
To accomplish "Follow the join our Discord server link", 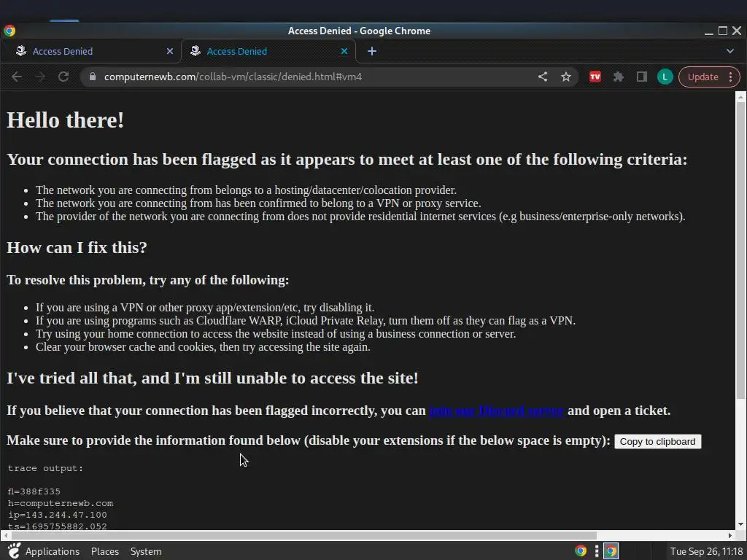I will pos(496,411).
